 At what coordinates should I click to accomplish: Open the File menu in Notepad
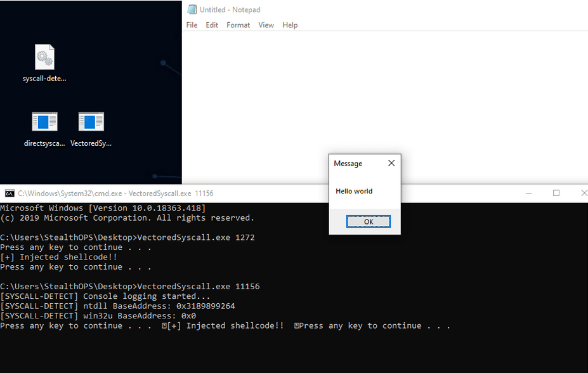tap(192, 25)
